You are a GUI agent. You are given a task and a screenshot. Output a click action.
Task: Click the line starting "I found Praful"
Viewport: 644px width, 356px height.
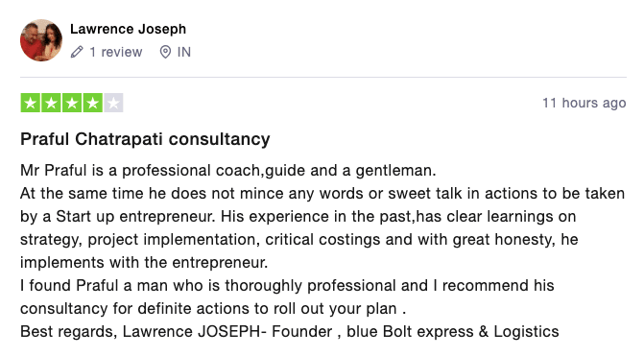(x=287, y=285)
